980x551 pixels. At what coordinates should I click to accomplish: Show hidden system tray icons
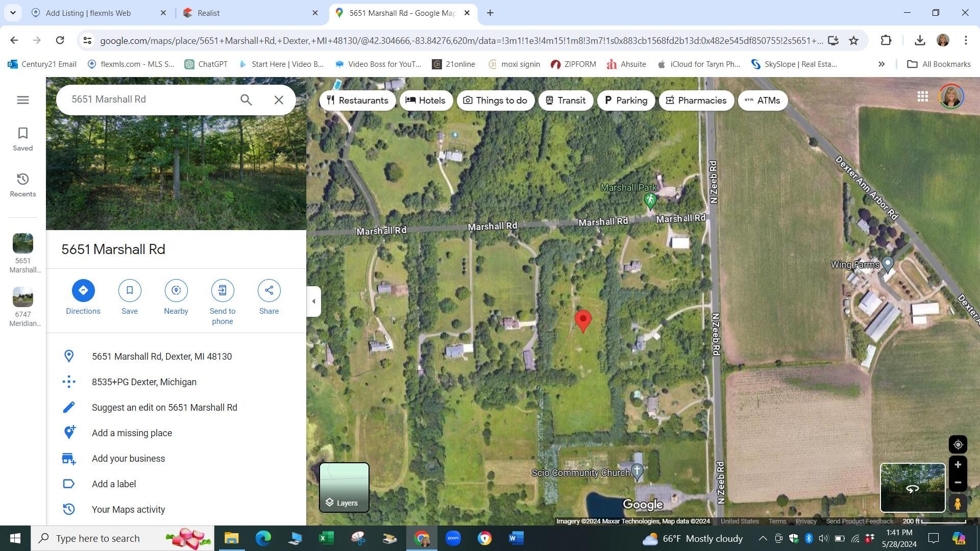pos(763,538)
